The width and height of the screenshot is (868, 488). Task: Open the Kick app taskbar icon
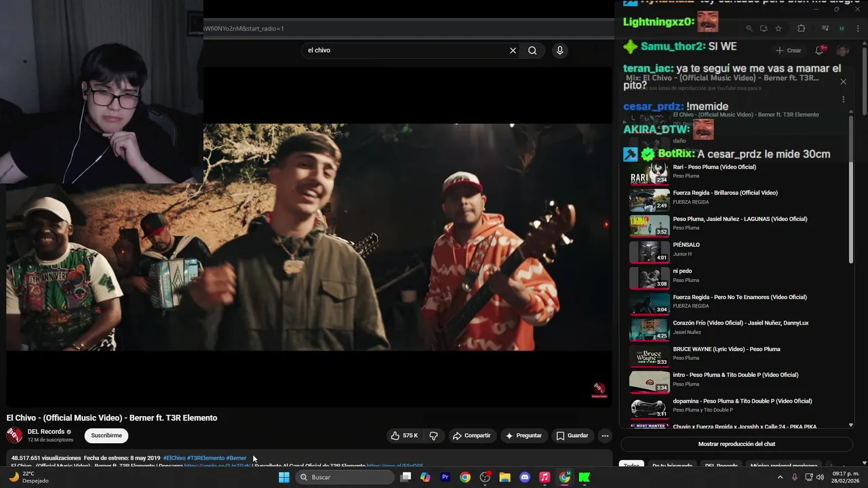(x=585, y=477)
